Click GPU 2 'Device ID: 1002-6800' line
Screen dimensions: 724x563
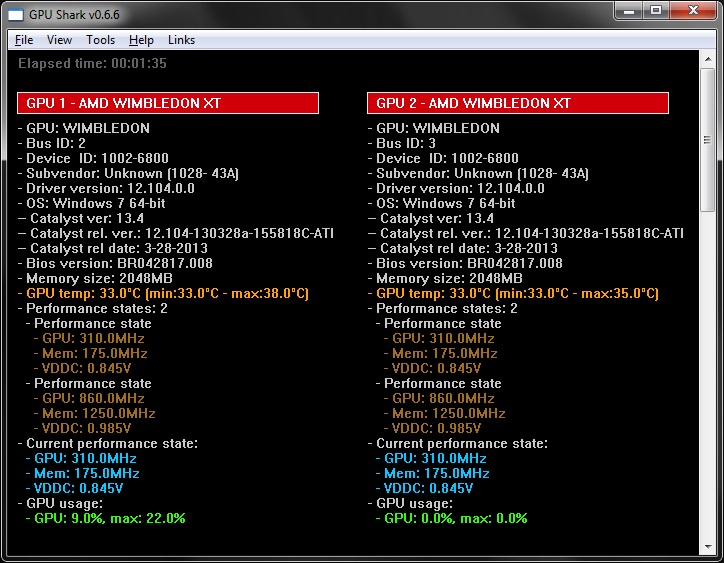coord(443,158)
